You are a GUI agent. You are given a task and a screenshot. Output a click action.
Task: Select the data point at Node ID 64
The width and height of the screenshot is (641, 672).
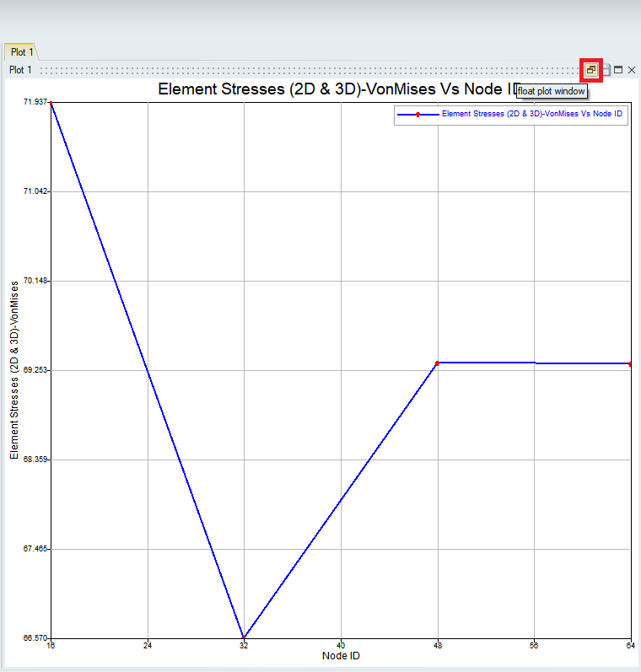pos(630,363)
